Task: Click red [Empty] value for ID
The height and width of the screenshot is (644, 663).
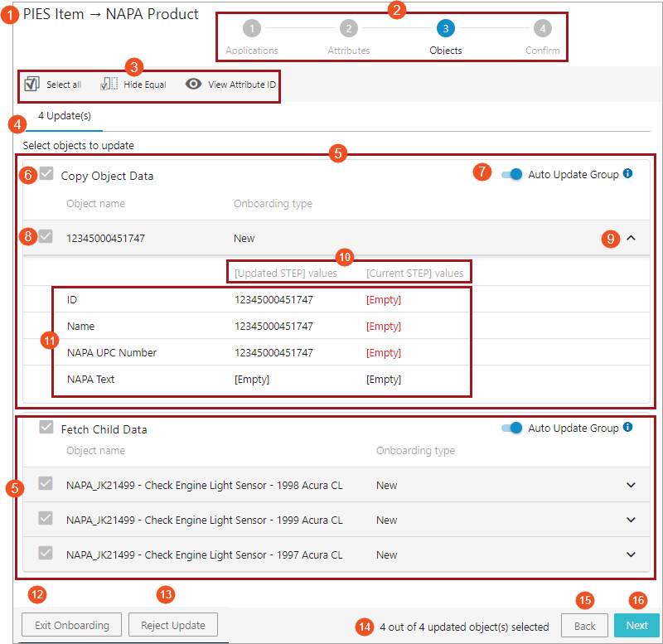Action: click(384, 300)
